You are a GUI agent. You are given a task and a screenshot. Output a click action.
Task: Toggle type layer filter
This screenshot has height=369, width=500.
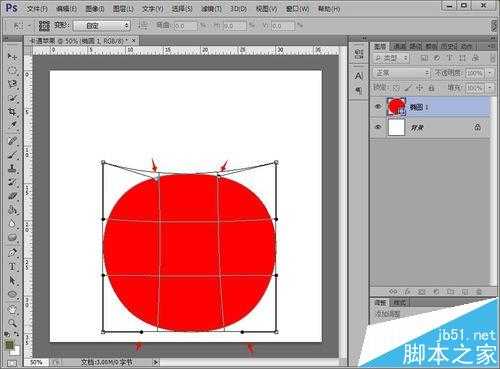(450, 58)
